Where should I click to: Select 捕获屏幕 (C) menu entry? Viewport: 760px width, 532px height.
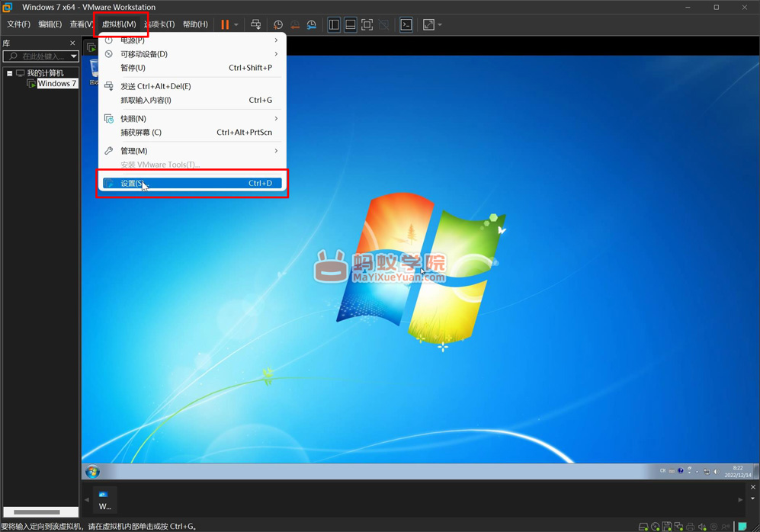pyautogui.click(x=192, y=133)
